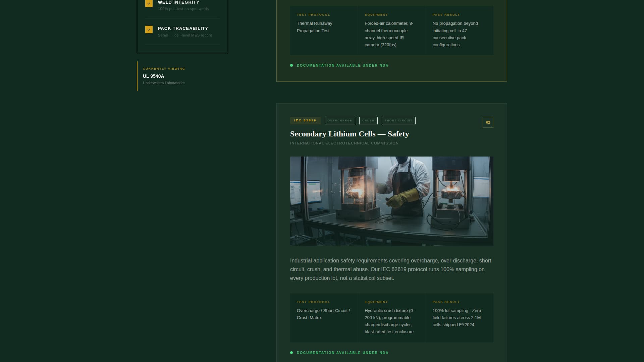This screenshot has height=362, width=644.
Task: Expand the TEST PROTOCOL column details
Action: [313, 302]
